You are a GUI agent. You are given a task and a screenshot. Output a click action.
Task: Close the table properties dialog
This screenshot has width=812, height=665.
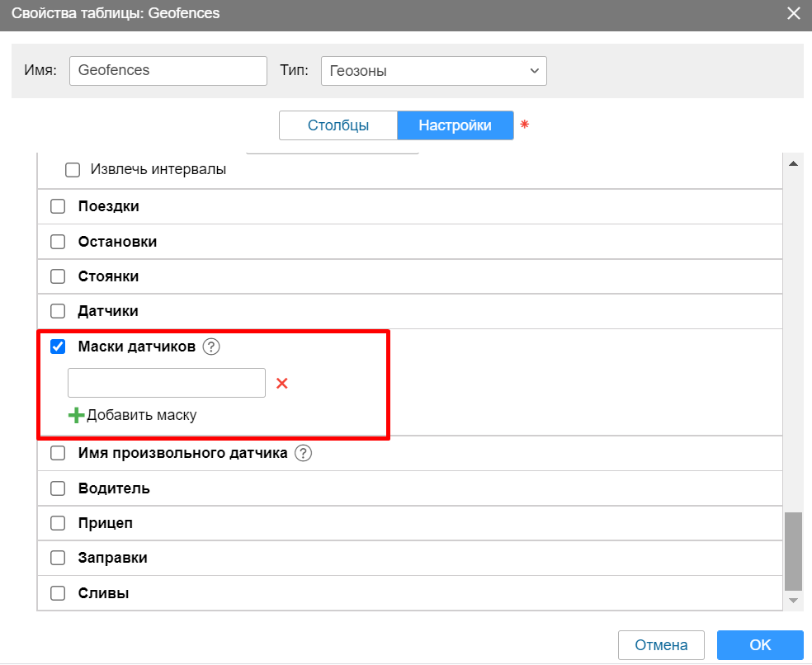(x=793, y=13)
